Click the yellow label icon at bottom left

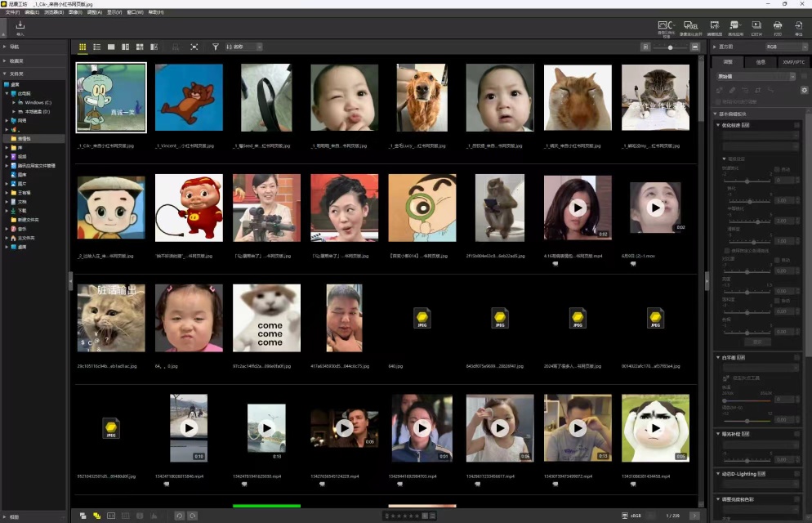97,516
